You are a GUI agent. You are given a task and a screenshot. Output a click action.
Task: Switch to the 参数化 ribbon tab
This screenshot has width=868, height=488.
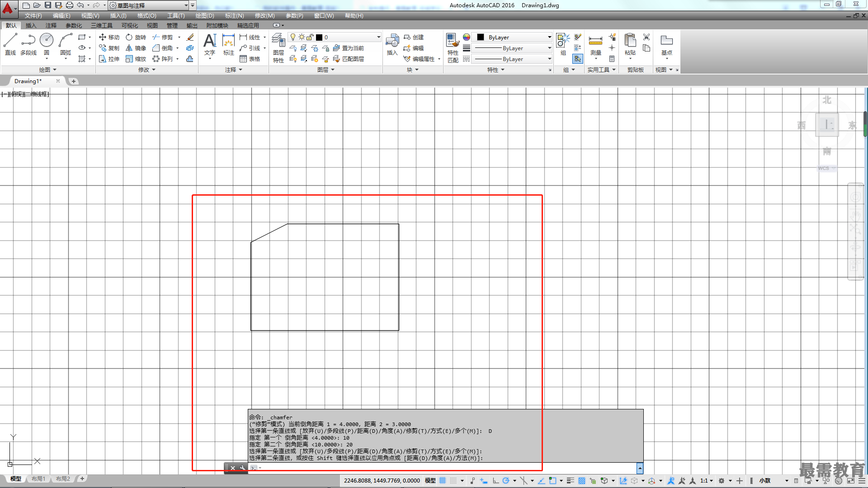click(x=74, y=25)
